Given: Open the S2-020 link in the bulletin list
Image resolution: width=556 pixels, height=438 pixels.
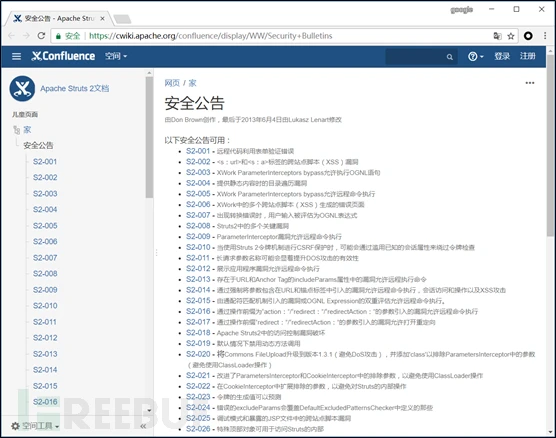Looking at the screenshot, I should coord(198,354).
